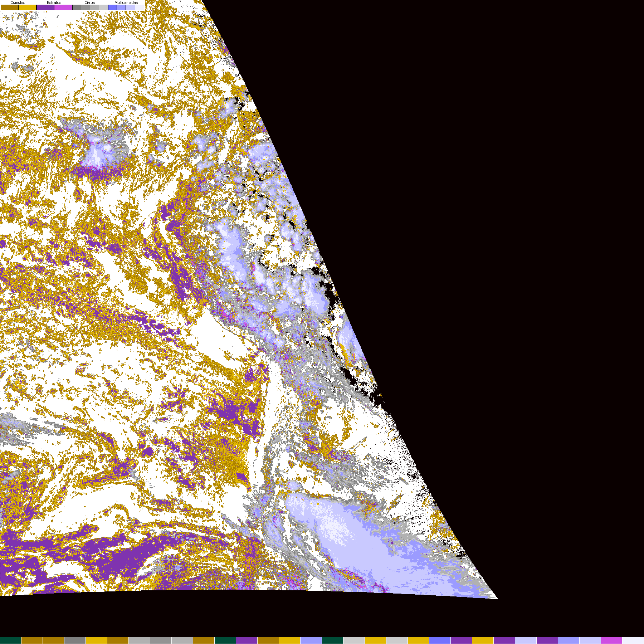The image size is (644, 644).
Task: Click the Estratos legend label
Action: tap(54, 3)
